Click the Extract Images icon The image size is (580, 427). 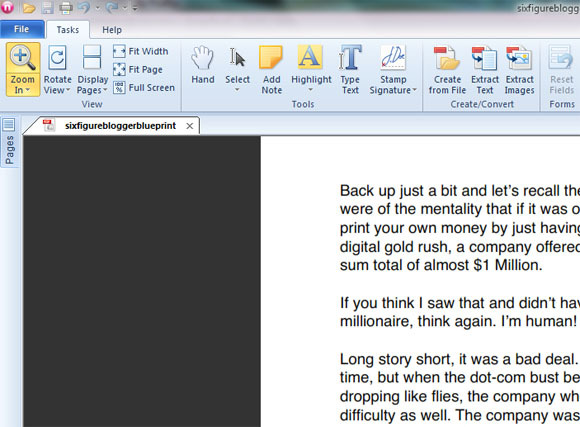pos(519,58)
